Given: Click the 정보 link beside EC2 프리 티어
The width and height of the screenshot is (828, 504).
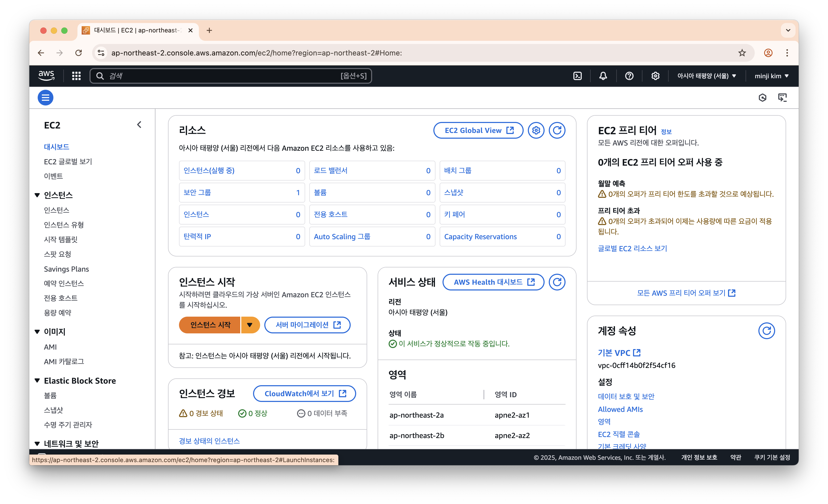Looking at the screenshot, I should tap(666, 132).
